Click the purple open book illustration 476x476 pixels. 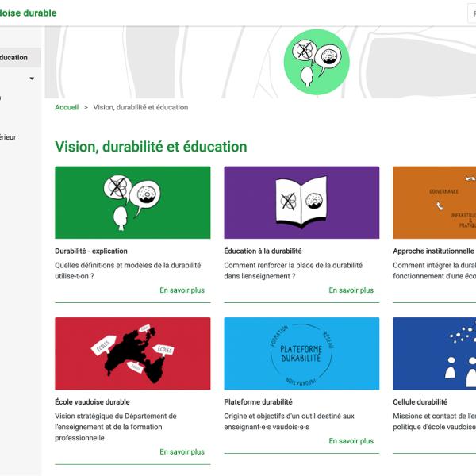click(x=301, y=202)
